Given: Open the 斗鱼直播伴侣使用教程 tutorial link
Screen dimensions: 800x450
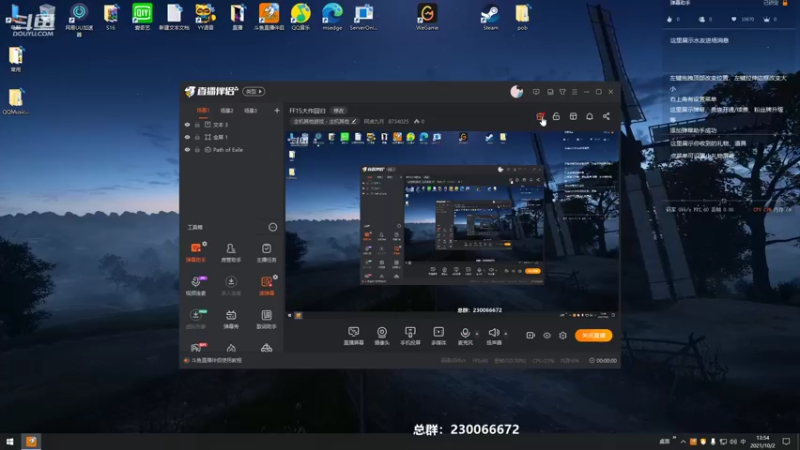Looking at the screenshot, I should [x=216, y=360].
